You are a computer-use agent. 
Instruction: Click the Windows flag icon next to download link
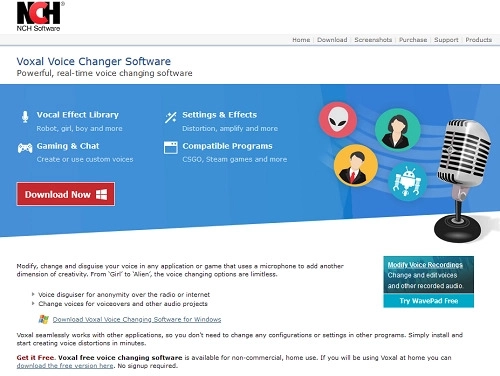coord(43,319)
